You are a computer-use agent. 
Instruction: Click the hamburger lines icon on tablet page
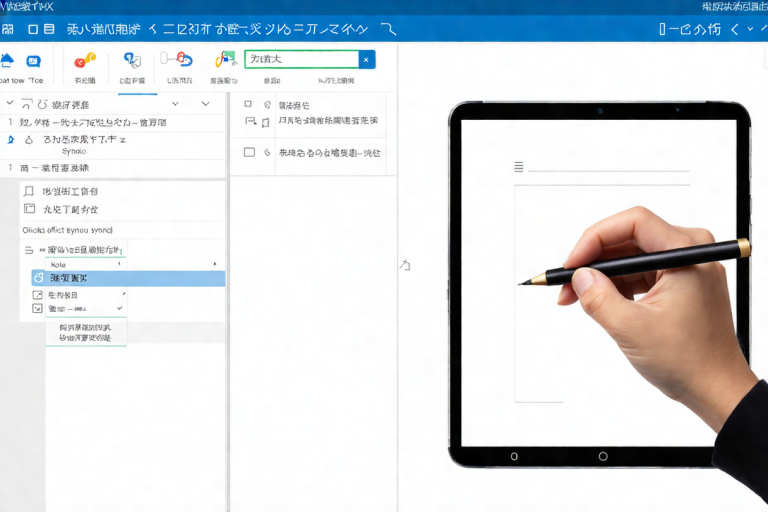click(x=518, y=167)
